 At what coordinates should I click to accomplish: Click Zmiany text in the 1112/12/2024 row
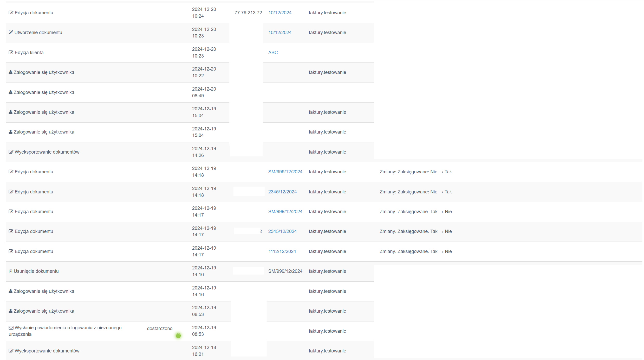click(415, 251)
